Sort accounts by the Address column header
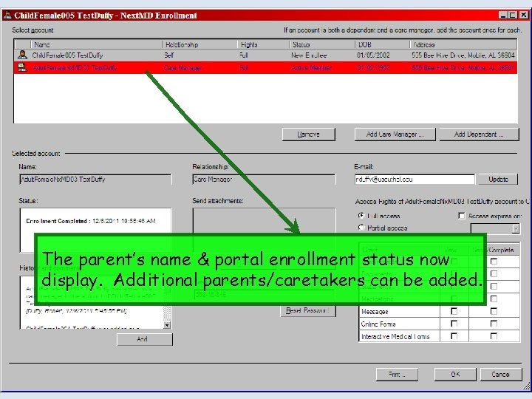The image size is (532, 399). tap(463, 44)
